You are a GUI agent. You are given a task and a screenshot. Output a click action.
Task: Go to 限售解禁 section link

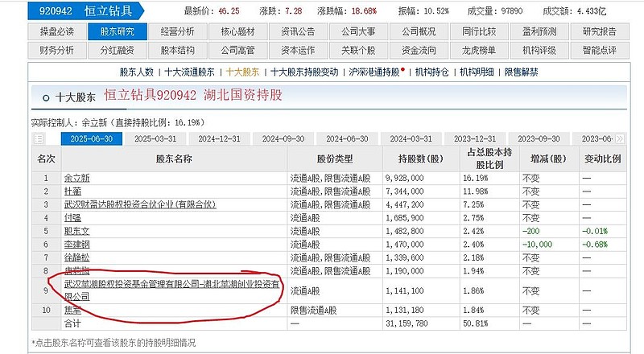point(521,72)
